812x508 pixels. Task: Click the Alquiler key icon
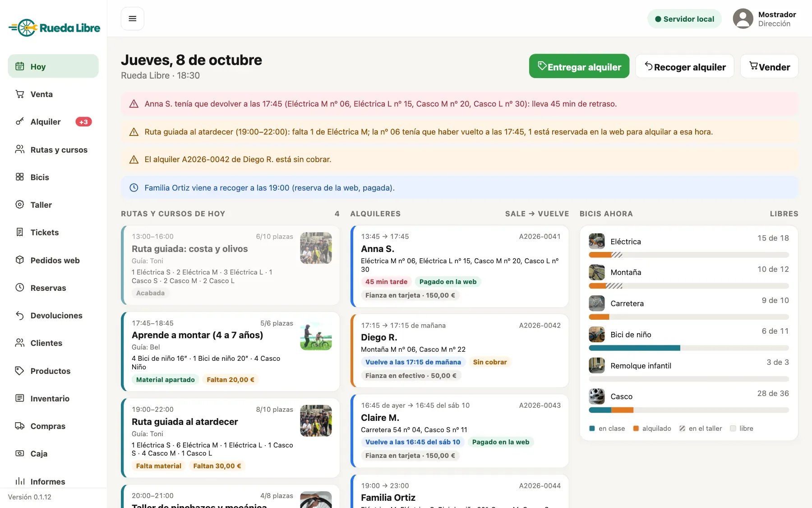pyautogui.click(x=20, y=121)
